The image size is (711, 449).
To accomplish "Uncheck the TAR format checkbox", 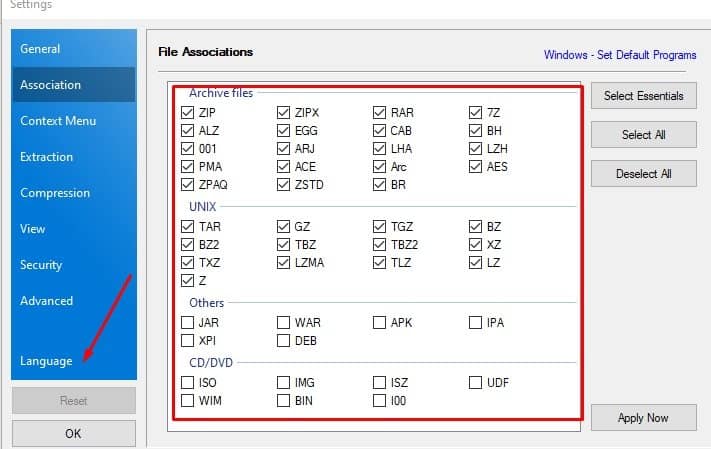I will coord(188,227).
